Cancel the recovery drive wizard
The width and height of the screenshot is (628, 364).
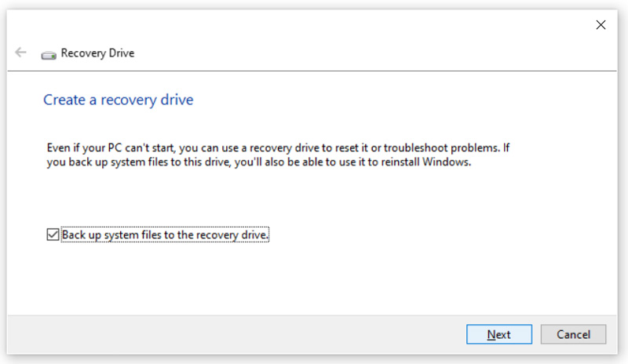573,334
